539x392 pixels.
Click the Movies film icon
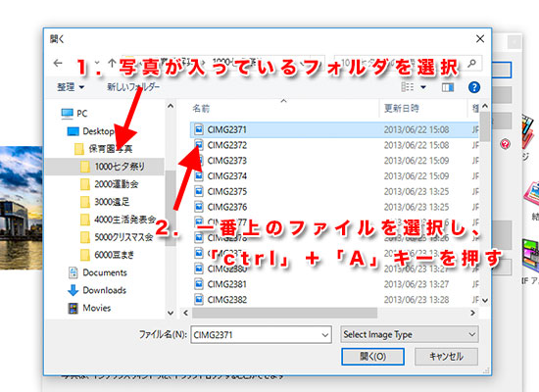pyautogui.click(x=73, y=308)
